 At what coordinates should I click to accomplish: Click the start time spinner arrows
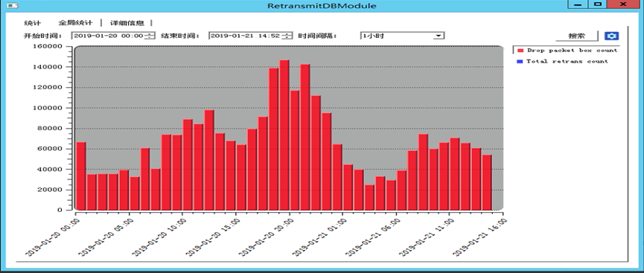150,36
